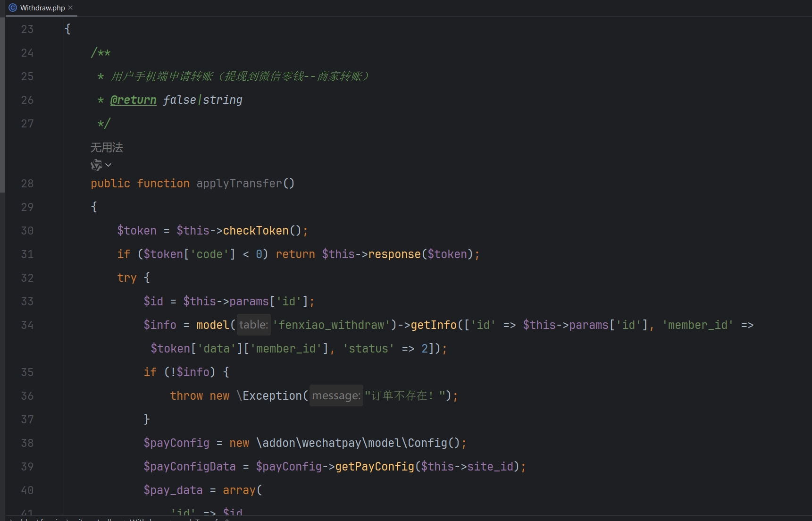
Task: Click the applyTransfer function name
Action: point(239,184)
